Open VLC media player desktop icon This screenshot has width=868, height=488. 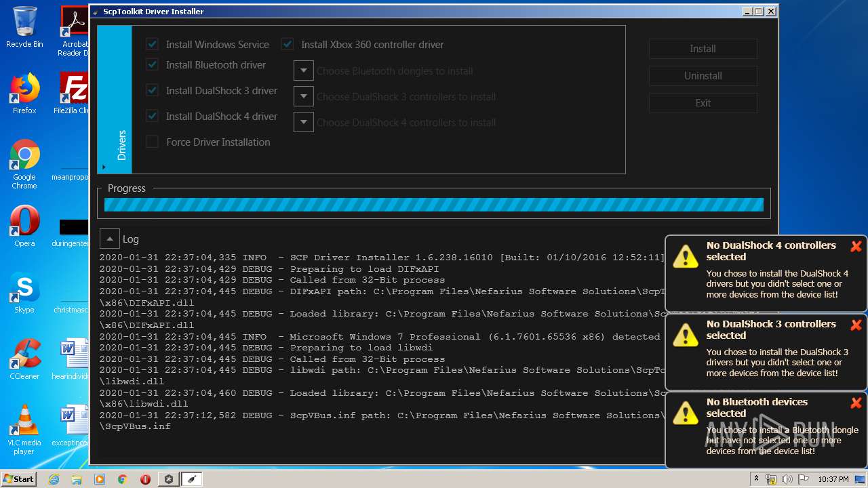tap(24, 430)
